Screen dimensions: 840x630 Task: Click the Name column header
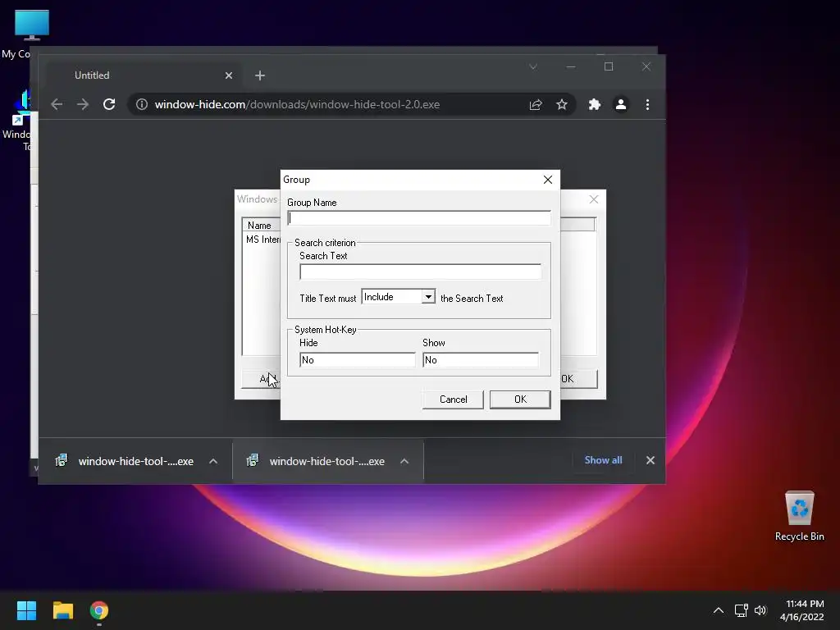[262, 226]
